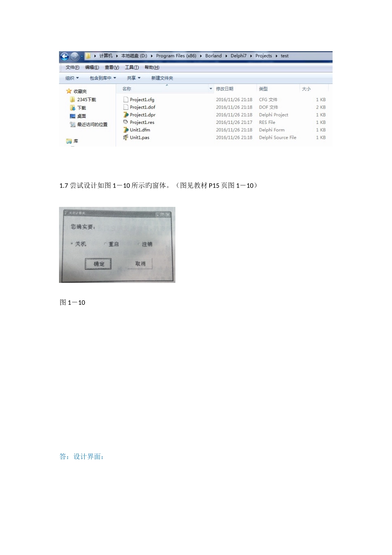Click the Explorer forward arrow button
Screen dimensions: 392x555
pos(75,57)
